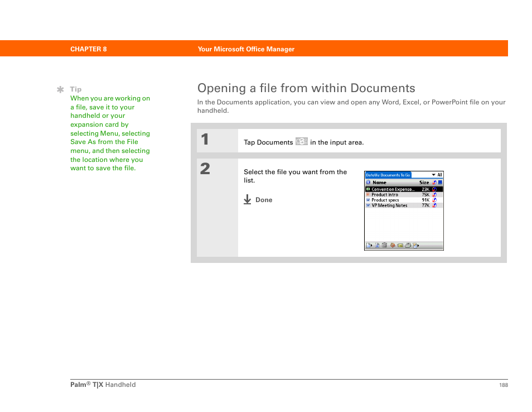Click the sync column header icon

434,183
